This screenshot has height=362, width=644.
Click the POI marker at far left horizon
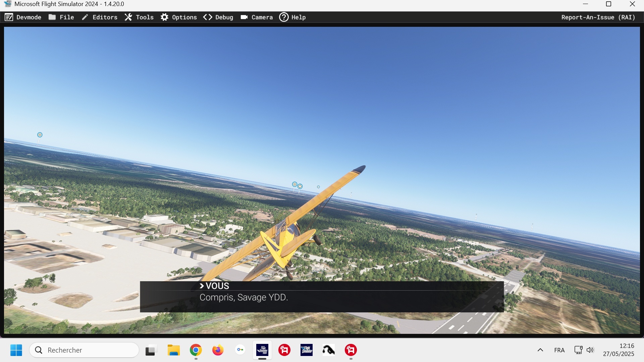40,135
